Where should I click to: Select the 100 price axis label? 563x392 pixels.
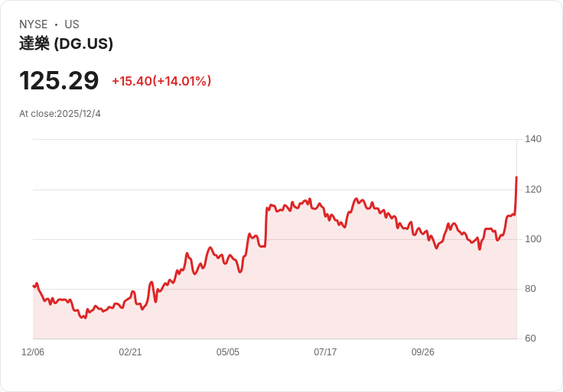coord(533,239)
